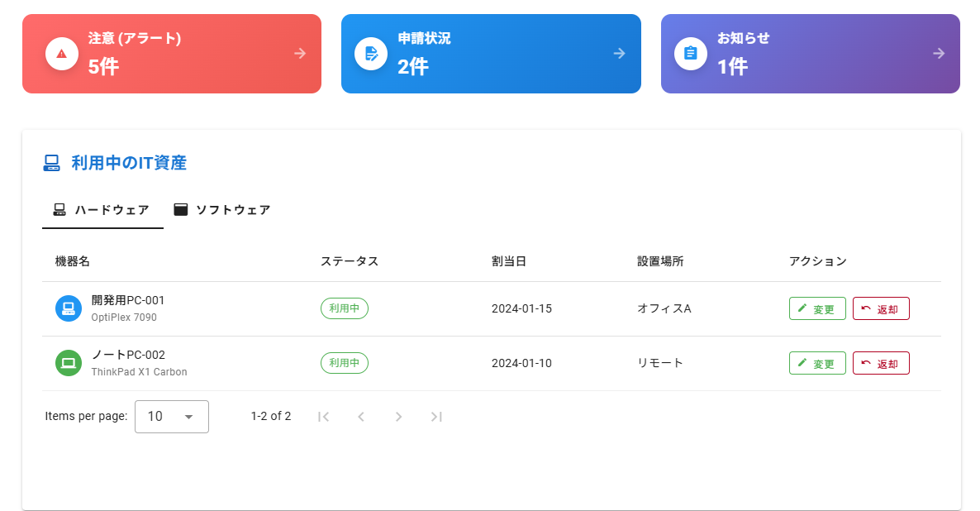Click the お知らせ clipboard icon
This screenshot has width=980, height=511.
[x=691, y=54]
